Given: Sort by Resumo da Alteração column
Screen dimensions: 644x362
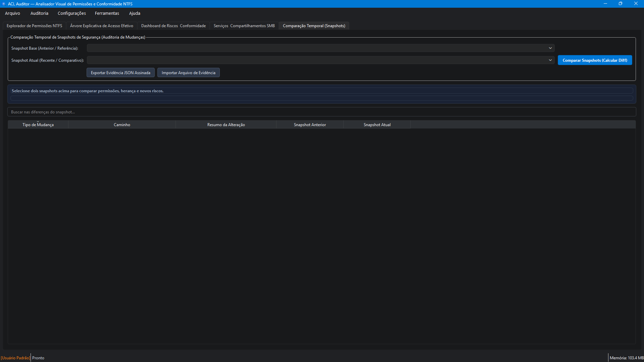Looking at the screenshot, I should [x=226, y=125].
